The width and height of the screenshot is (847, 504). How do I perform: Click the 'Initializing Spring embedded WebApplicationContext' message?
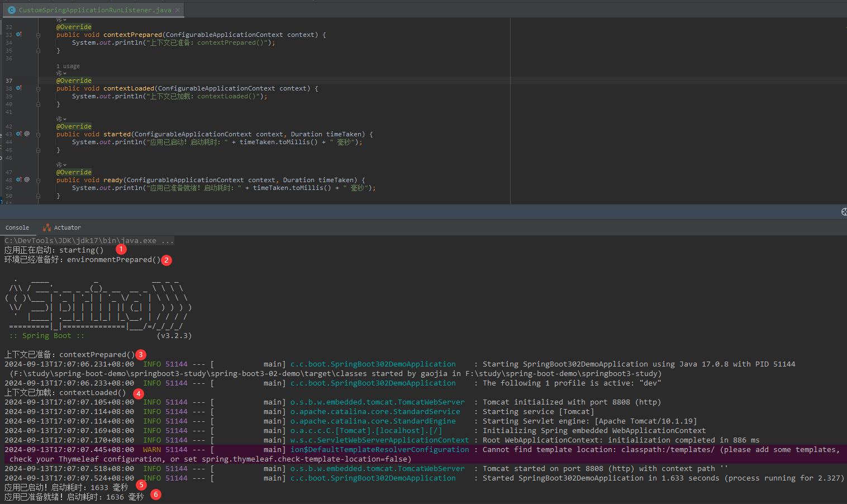click(594, 431)
